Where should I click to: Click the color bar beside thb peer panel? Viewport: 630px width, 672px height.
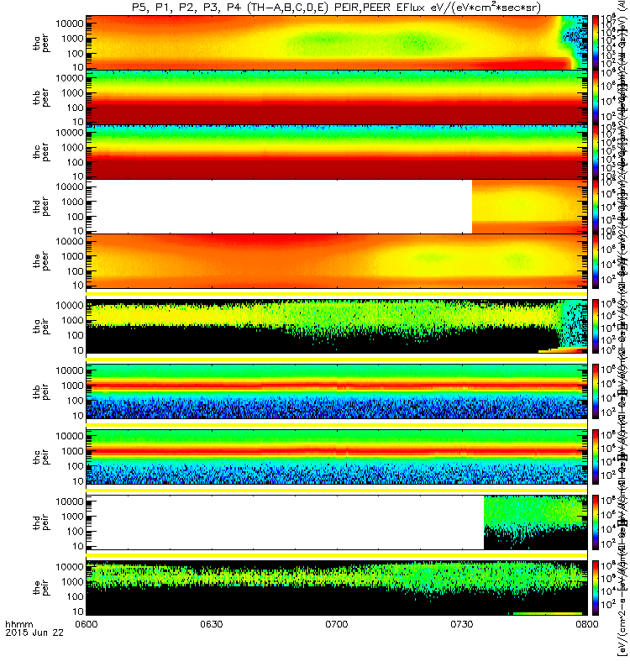coord(596,97)
